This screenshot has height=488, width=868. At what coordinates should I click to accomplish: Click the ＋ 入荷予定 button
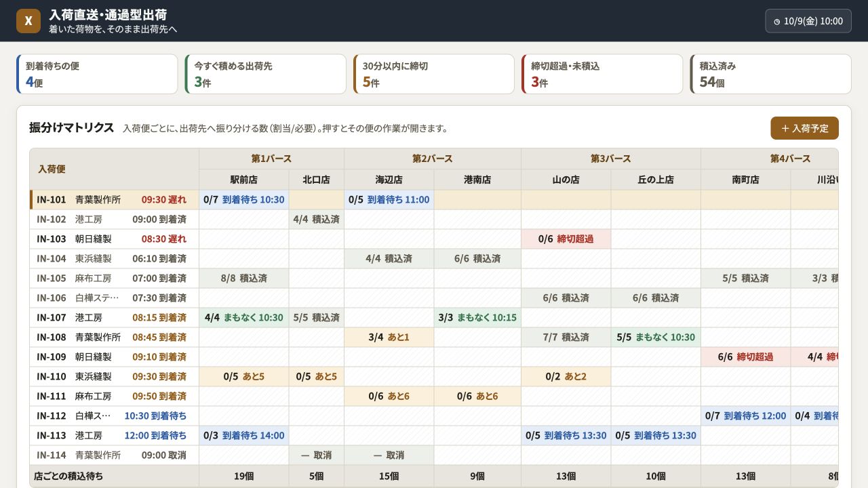[x=804, y=128]
